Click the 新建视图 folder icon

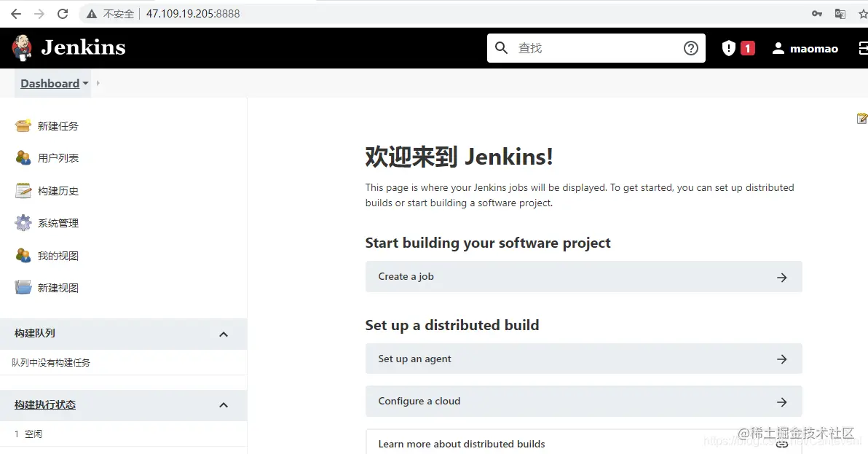click(23, 287)
